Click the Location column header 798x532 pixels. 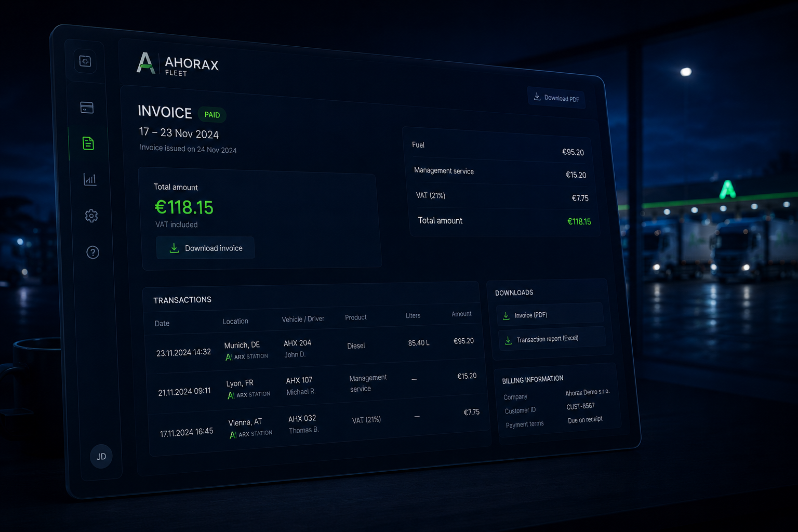pos(235,321)
